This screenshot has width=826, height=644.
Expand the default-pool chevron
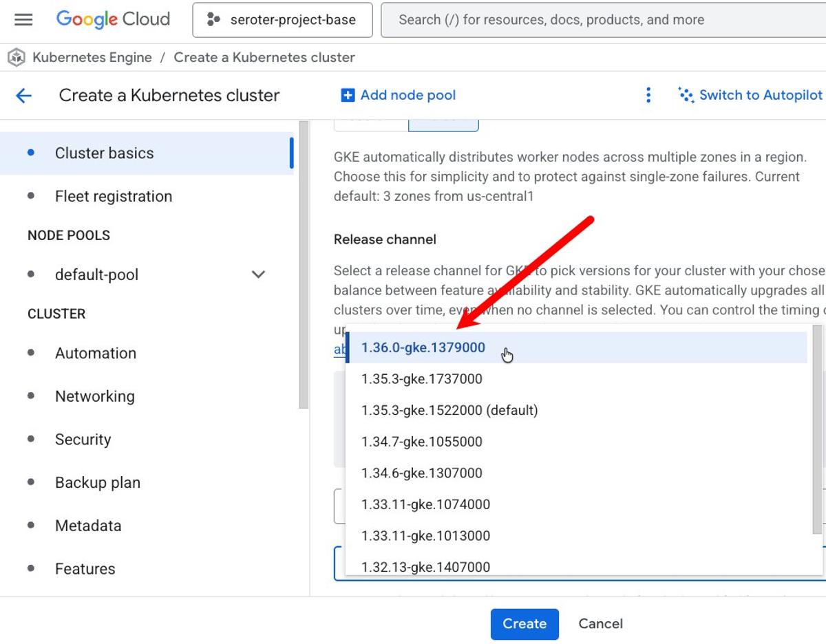(258, 275)
